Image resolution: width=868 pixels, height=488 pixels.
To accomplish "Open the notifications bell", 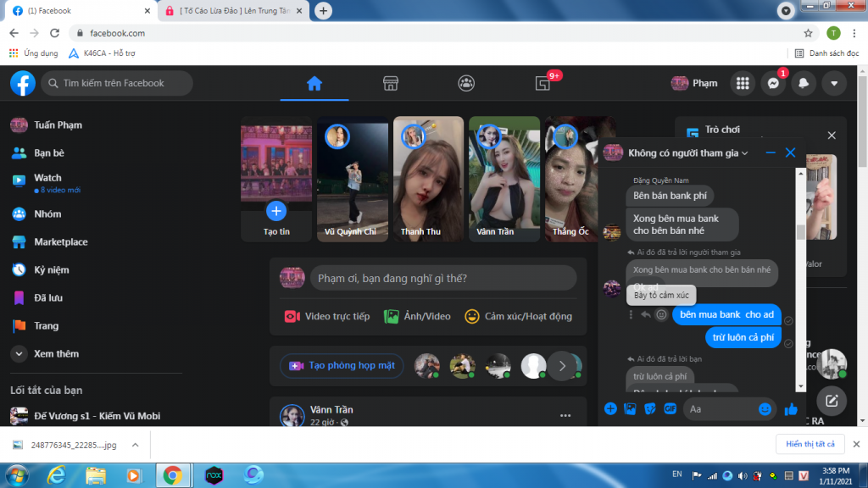I will point(804,83).
